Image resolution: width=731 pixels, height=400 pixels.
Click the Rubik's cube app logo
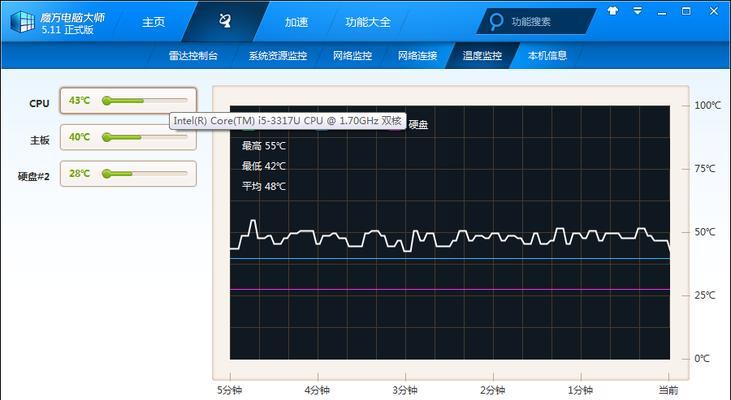(x=22, y=22)
